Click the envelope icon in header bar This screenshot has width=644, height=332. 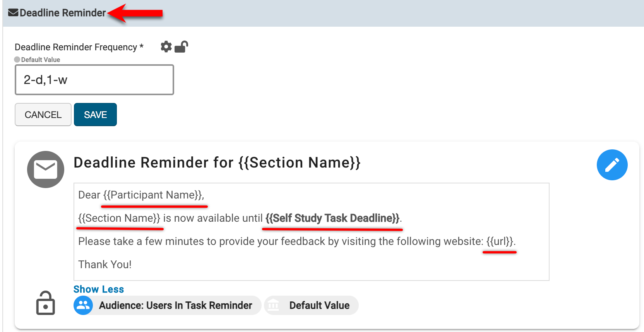click(x=13, y=13)
